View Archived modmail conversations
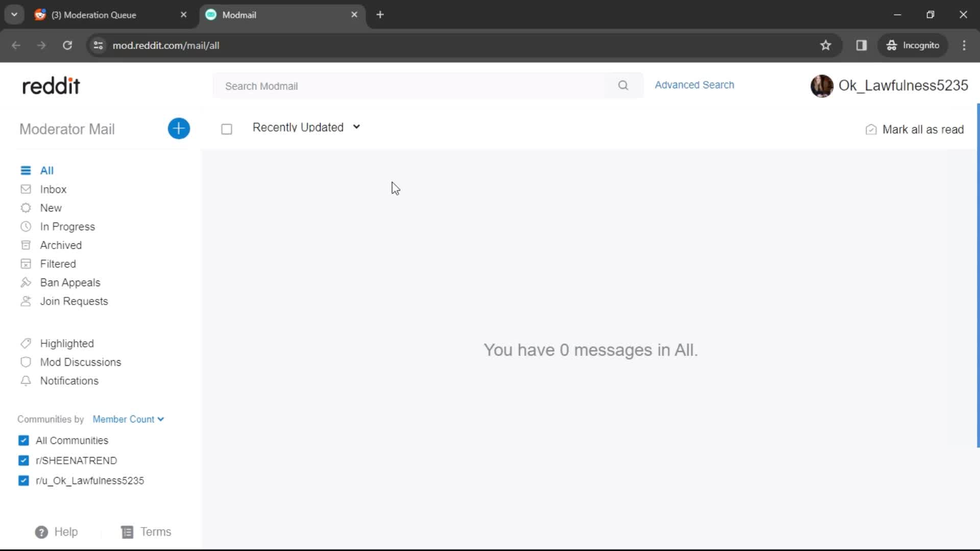Image resolution: width=980 pixels, height=551 pixels. click(x=61, y=245)
